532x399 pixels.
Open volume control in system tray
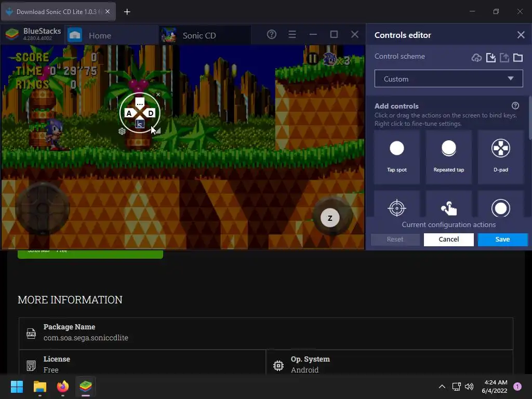(469, 387)
